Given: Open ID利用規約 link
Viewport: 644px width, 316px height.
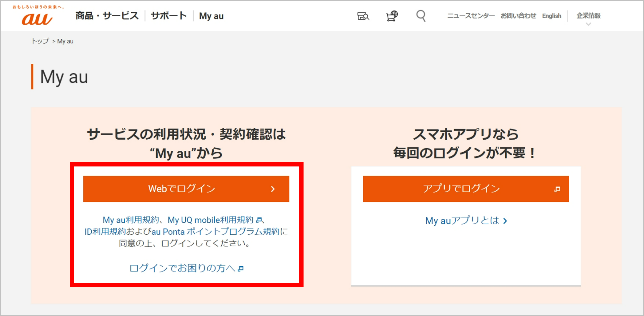Looking at the screenshot, I should [105, 232].
